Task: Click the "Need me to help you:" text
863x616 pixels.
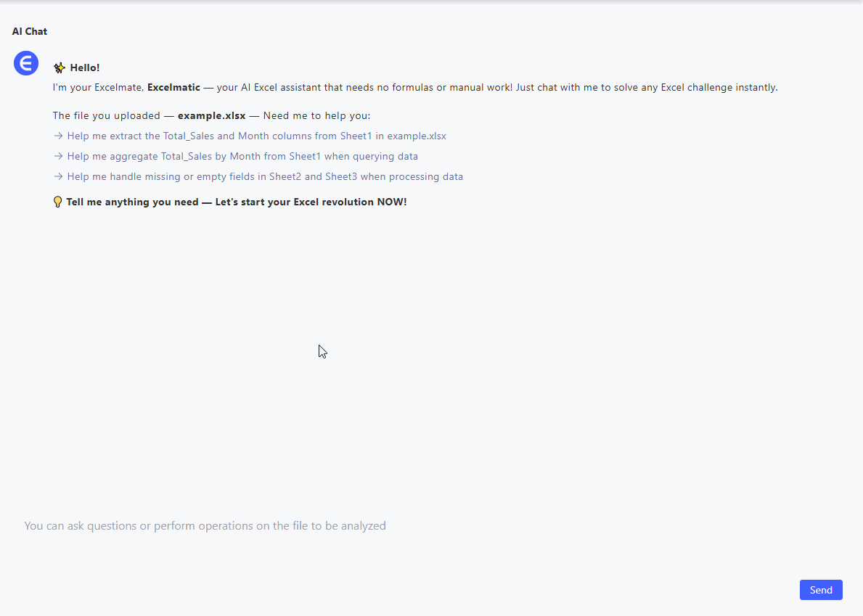Action: click(x=316, y=116)
